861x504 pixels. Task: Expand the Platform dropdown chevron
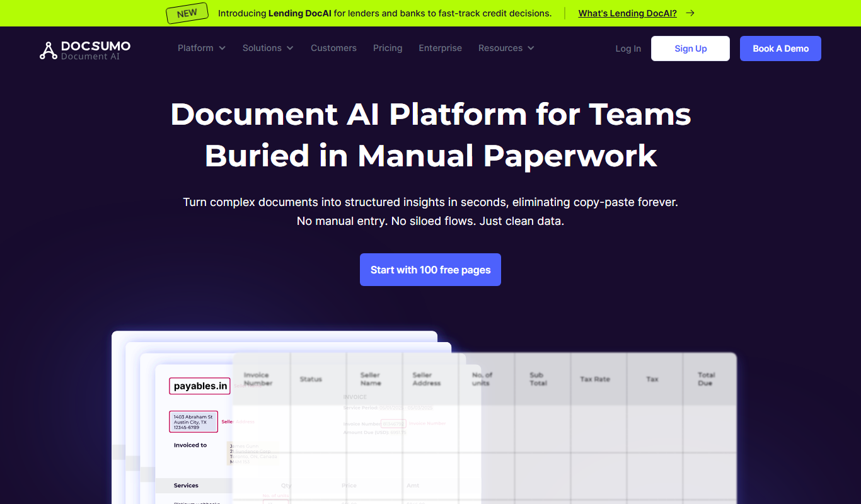point(222,49)
